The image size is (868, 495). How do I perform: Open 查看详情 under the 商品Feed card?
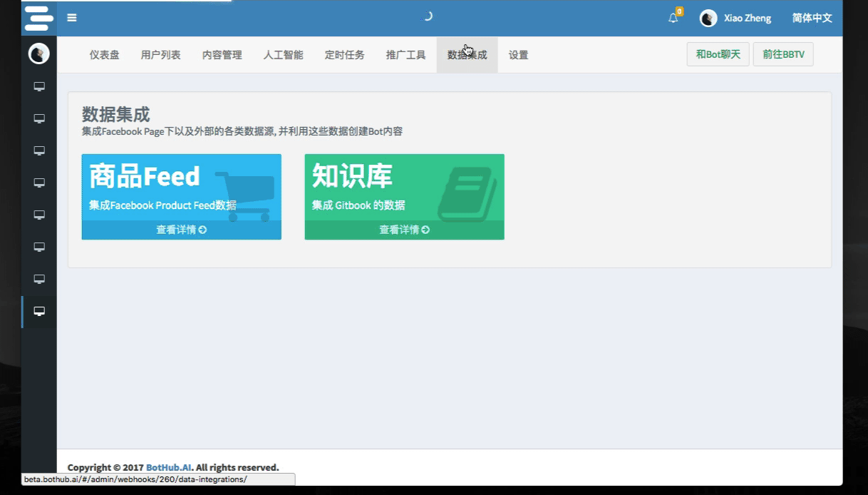pyautogui.click(x=181, y=230)
